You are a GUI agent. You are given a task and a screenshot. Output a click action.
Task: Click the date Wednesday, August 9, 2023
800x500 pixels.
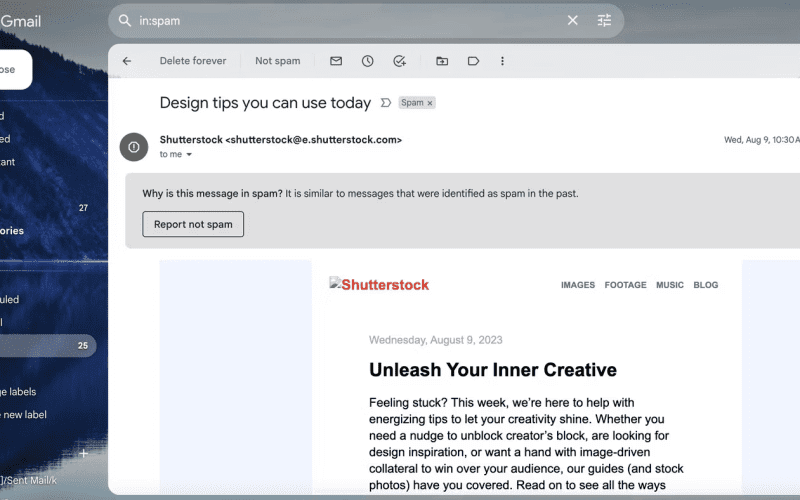[436, 340]
